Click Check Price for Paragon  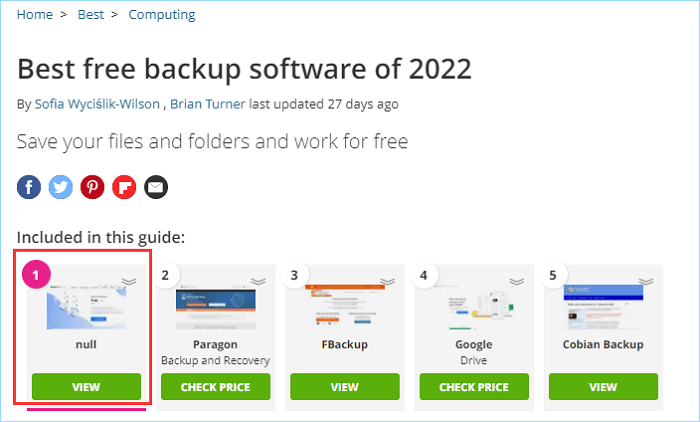tap(216, 387)
